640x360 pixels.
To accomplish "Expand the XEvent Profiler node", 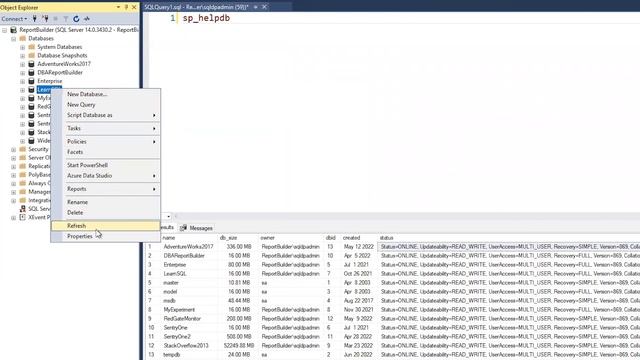I will pyautogui.click(x=13, y=218).
